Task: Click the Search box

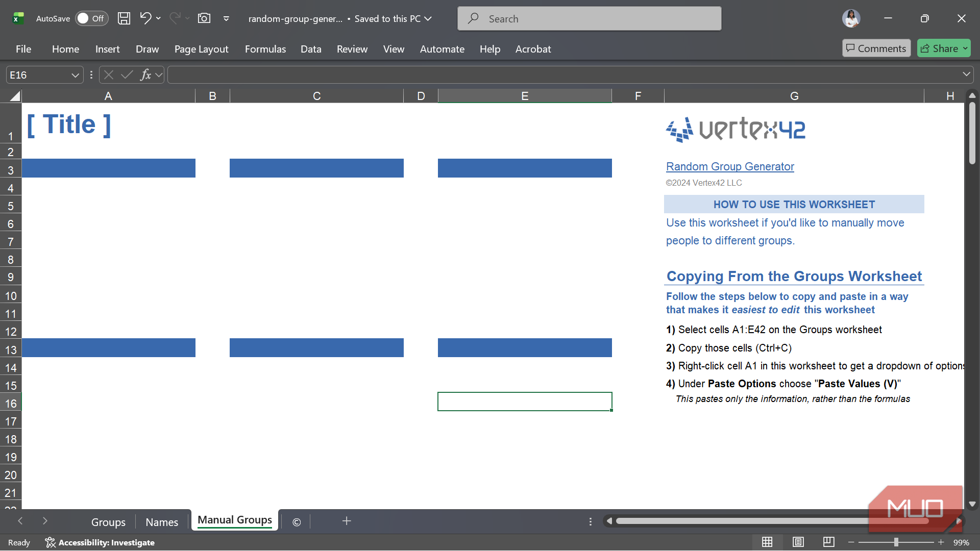Action: click(589, 18)
